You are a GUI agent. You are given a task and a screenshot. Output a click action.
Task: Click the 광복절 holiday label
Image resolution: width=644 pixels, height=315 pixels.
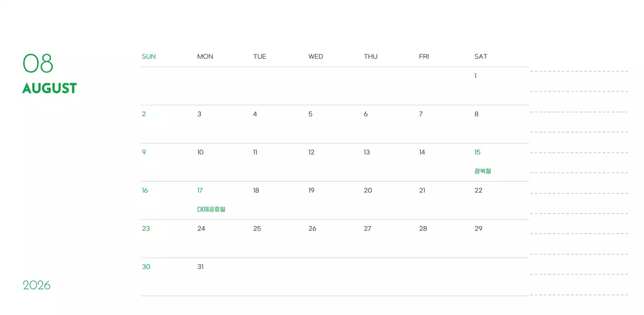coord(482,171)
